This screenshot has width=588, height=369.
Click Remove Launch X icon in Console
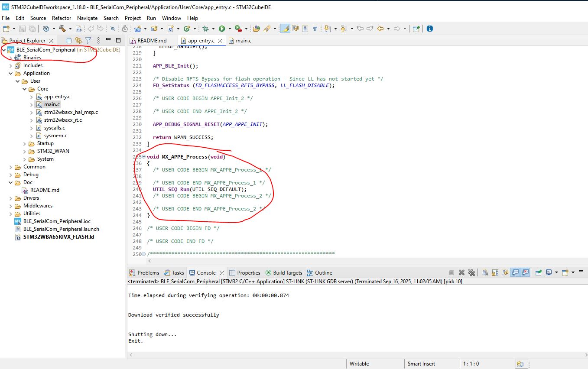click(x=461, y=273)
